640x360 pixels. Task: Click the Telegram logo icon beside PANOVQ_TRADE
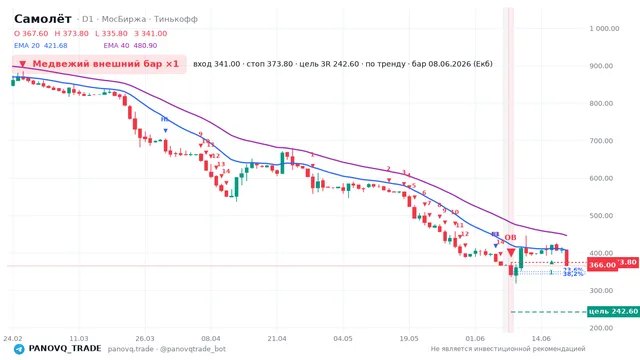(x=19, y=349)
